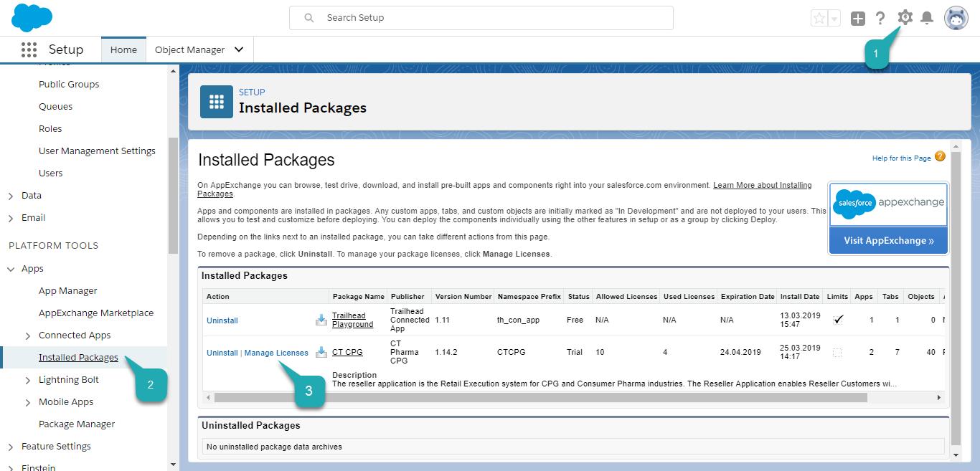
Task: Click Limits checkbox for Trailhead Playground row
Action: point(837,320)
